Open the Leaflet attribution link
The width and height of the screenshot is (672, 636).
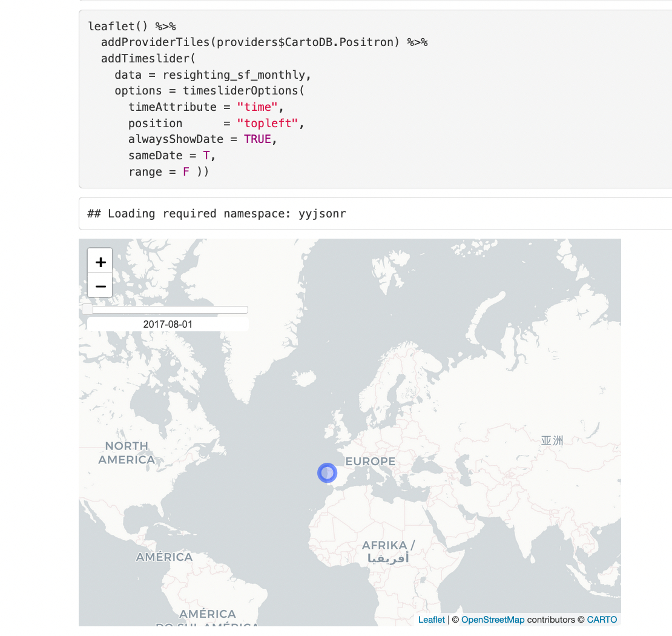[431, 620]
